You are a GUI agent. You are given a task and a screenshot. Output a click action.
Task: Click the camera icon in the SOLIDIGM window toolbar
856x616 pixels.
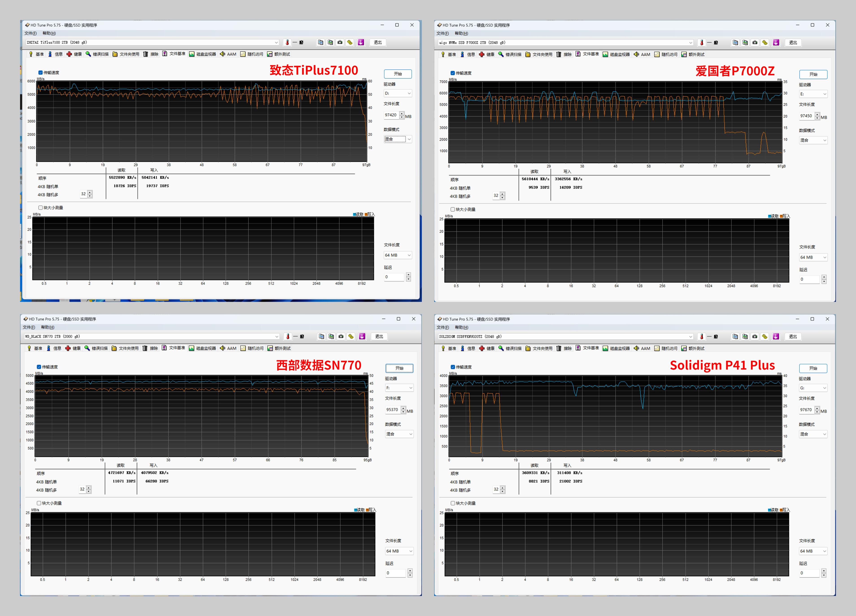[x=755, y=337]
